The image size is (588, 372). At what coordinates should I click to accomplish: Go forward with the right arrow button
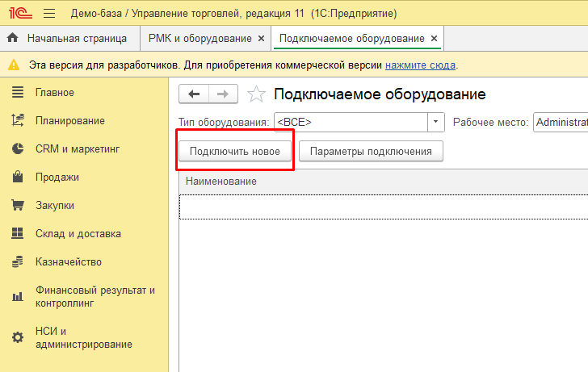pos(223,94)
